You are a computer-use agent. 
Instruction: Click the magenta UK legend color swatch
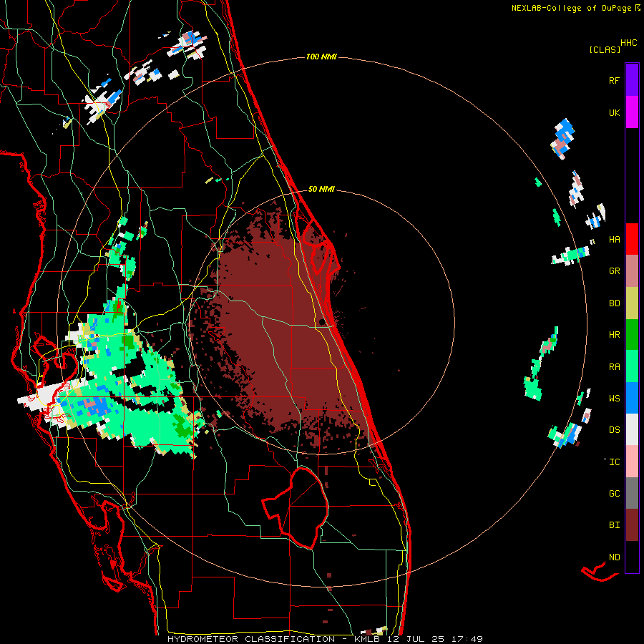(x=632, y=112)
